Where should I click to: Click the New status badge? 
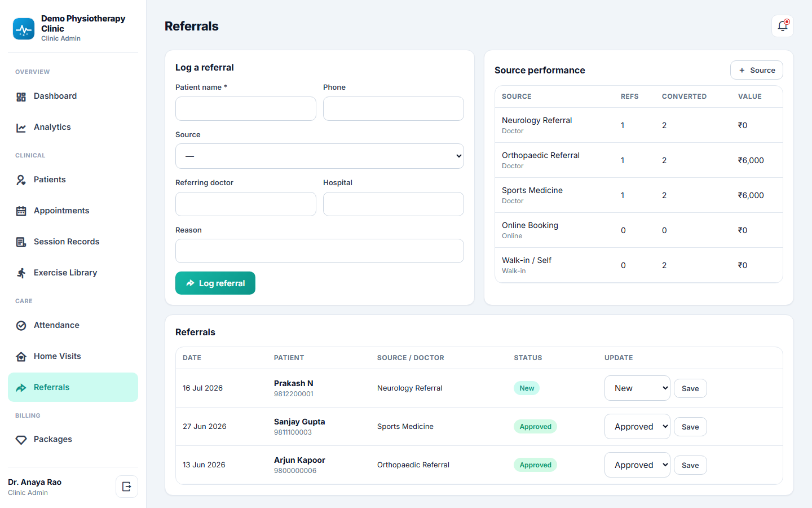[x=527, y=388]
